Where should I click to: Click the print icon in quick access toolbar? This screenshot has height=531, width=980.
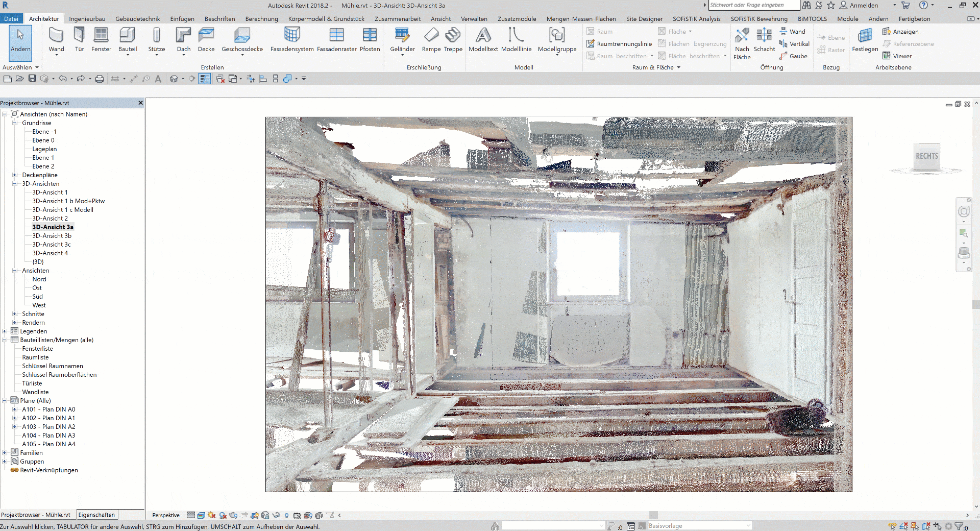point(100,79)
